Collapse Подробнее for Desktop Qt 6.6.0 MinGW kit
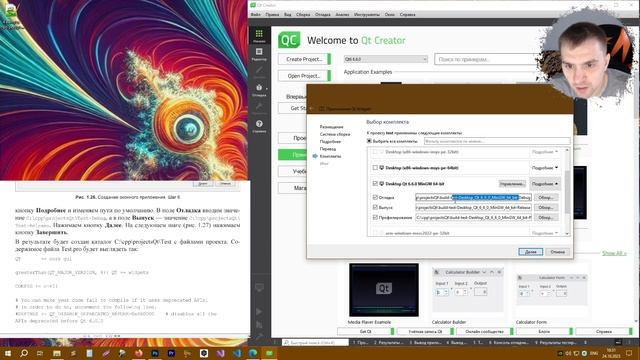Screen dimensions: 640x360 [x=545, y=184]
